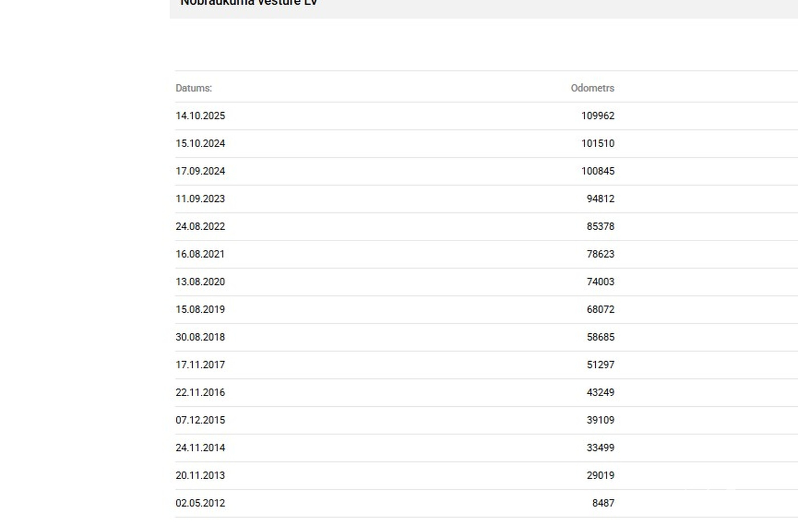The image size is (798, 532).
Task: Select the 15.10.2024 date row
Action: [x=200, y=144]
